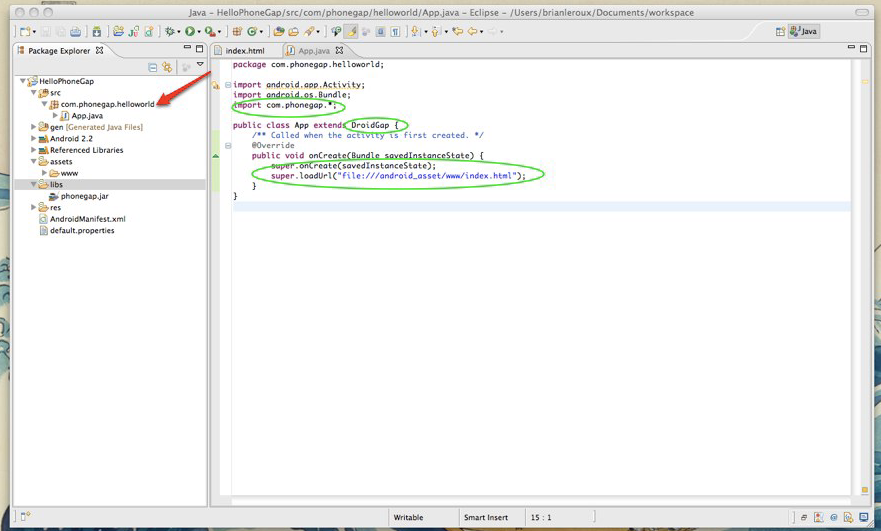
Task: Click the green bug Debug icon
Action: (x=169, y=32)
